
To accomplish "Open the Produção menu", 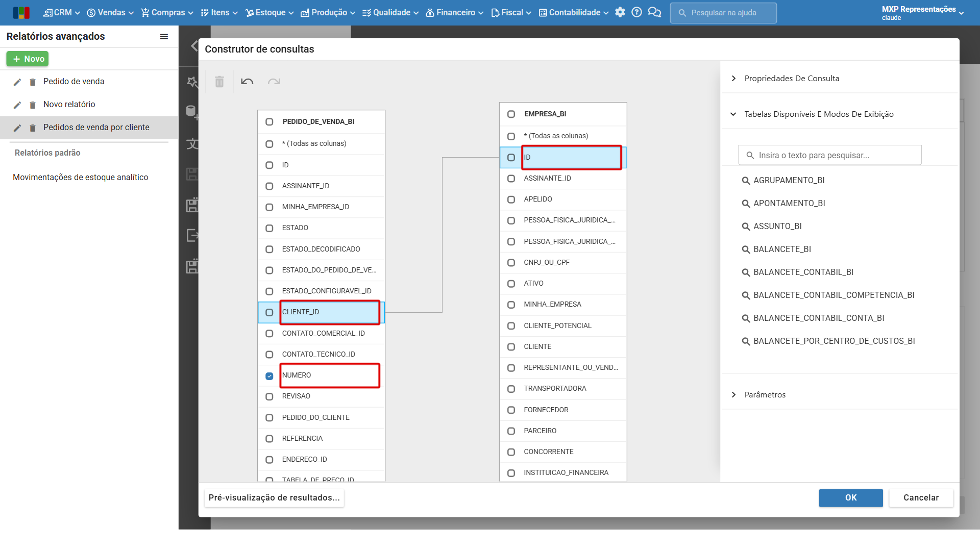I will [x=328, y=13].
